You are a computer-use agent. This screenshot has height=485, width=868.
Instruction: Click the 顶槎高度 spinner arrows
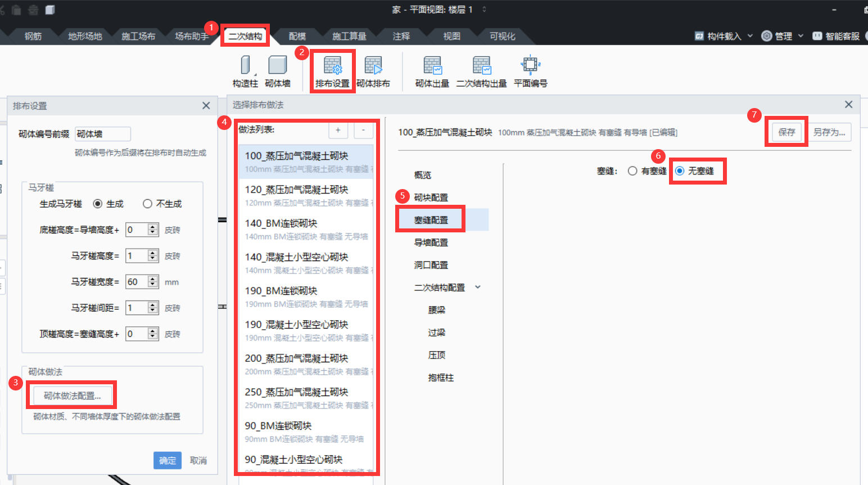tap(153, 334)
